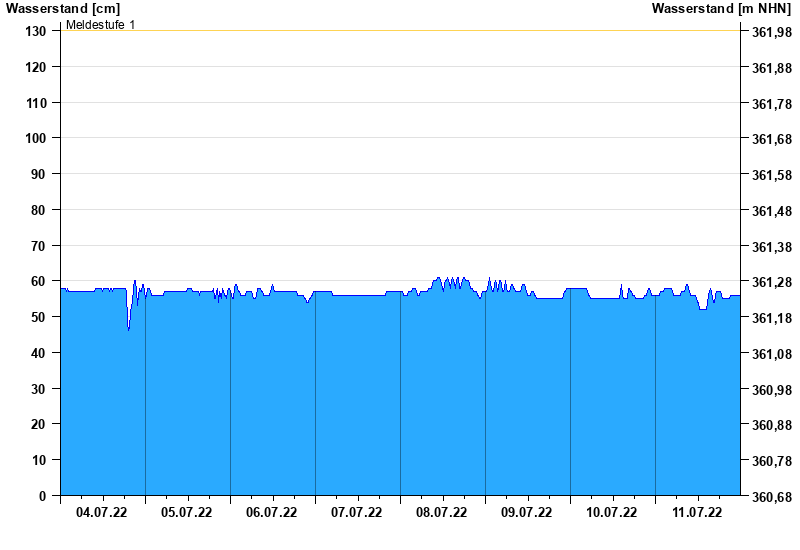Click the 361,28 right axis label

[772, 282]
